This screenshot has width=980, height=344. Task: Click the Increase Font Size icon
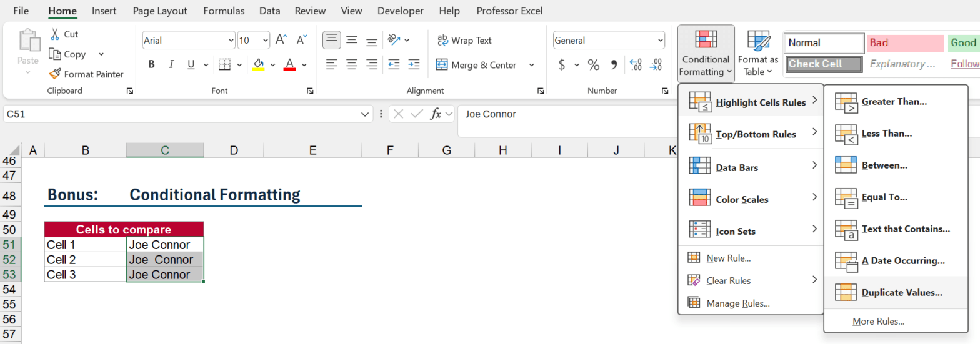tap(281, 41)
